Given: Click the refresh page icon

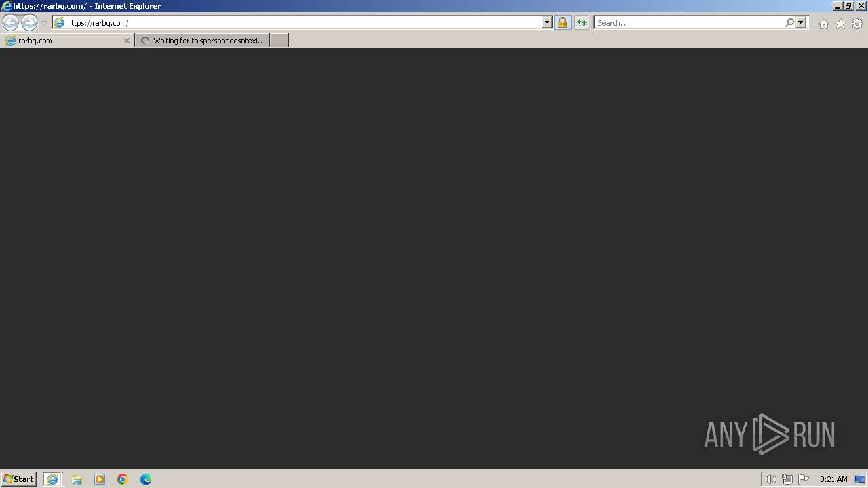Looking at the screenshot, I should (581, 23).
